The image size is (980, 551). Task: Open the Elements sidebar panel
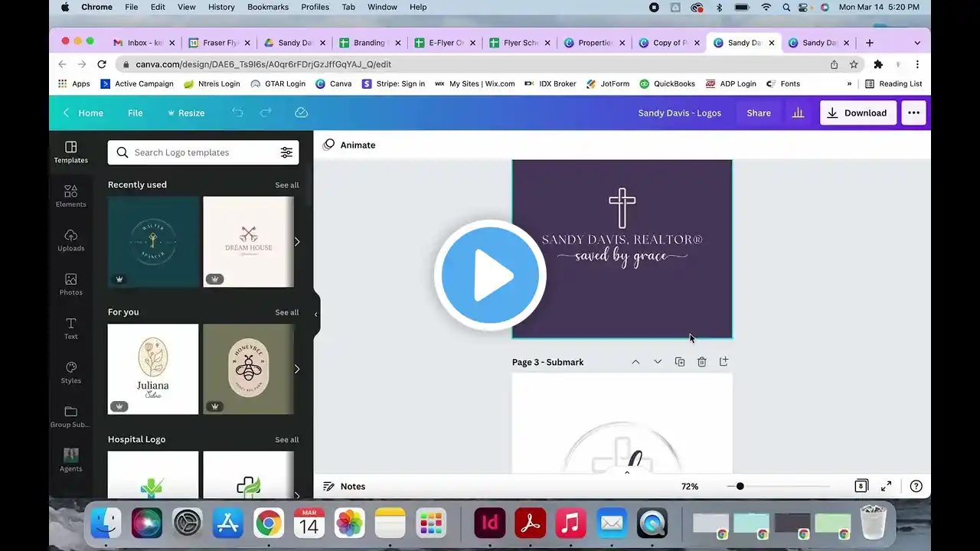pyautogui.click(x=70, y=197)
